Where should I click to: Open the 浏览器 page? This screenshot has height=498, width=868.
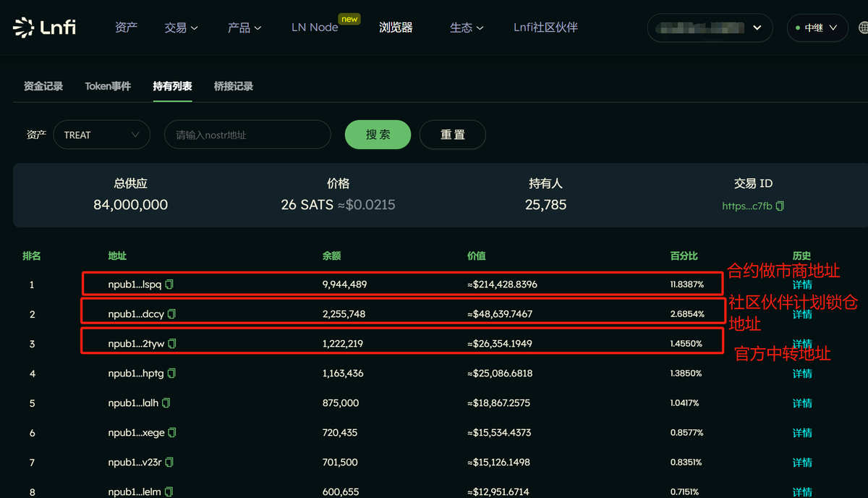coord(396,28)
